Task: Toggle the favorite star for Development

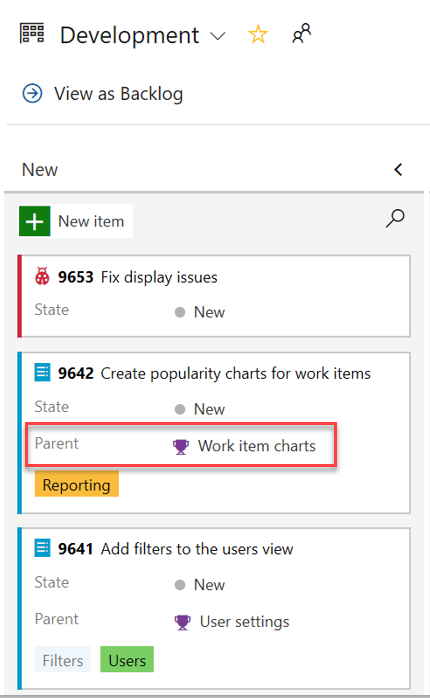Action: [258, 34]
